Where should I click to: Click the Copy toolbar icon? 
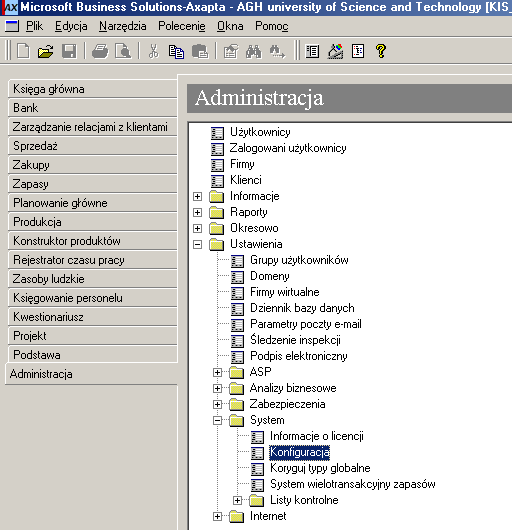pyautogui.click(x=176, y=51)
